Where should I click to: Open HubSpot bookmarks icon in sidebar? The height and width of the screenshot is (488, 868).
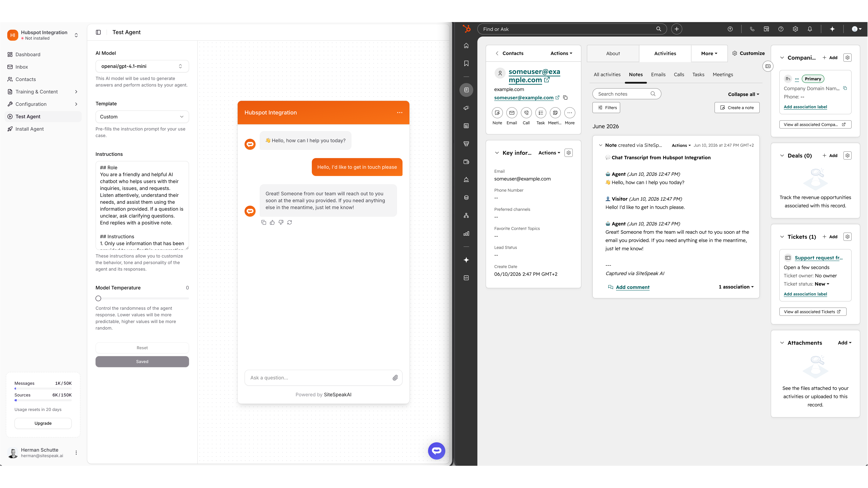click(466, 63)
